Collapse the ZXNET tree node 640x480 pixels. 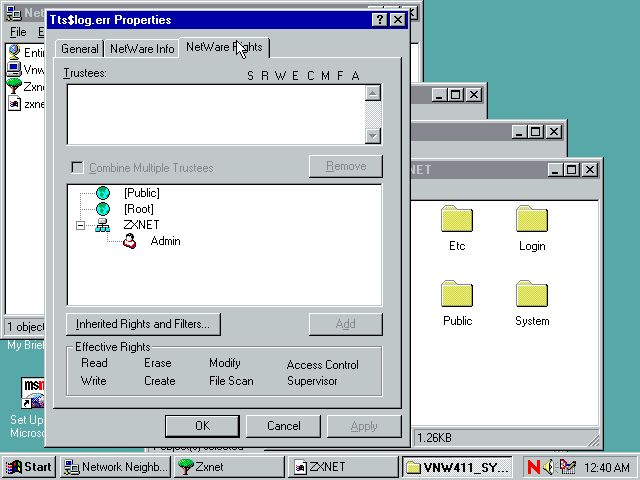[x=80, y=225]
